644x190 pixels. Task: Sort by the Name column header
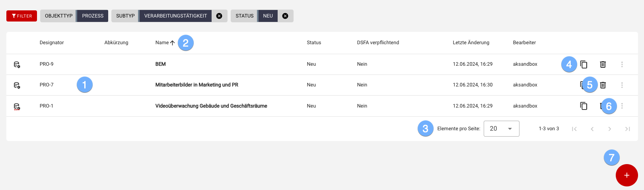162,43
